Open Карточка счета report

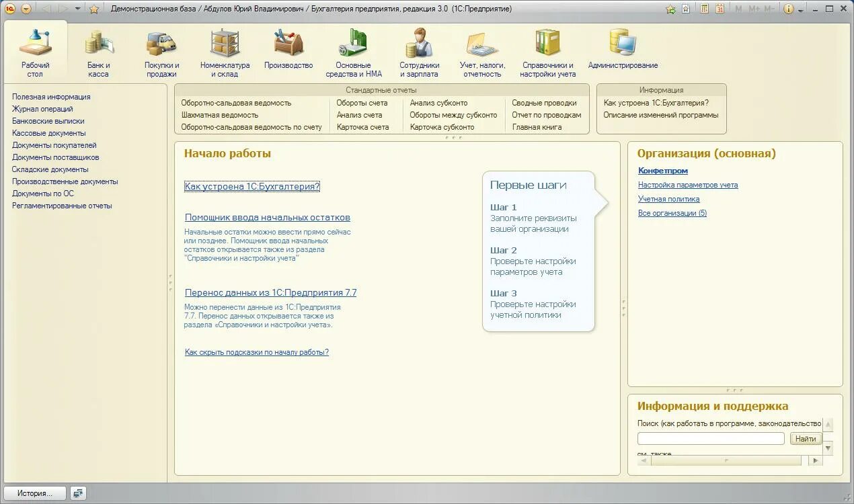363,127
